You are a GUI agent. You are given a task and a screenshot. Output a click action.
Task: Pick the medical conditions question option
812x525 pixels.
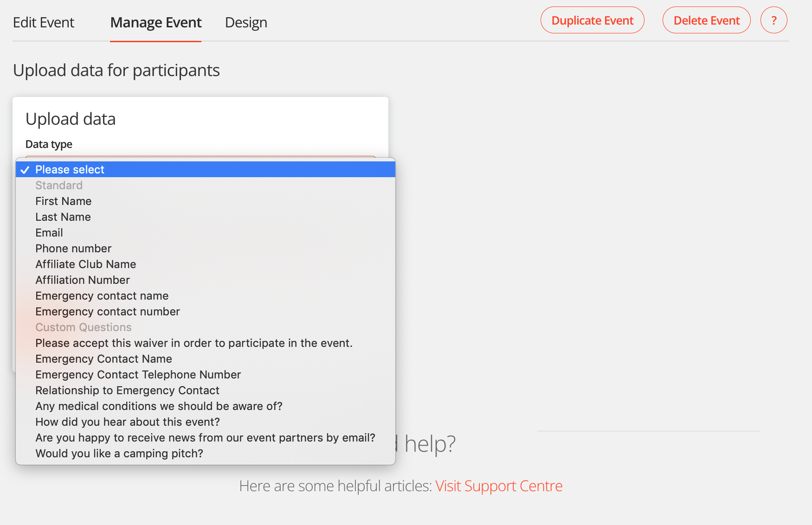(x=159, y=406)
